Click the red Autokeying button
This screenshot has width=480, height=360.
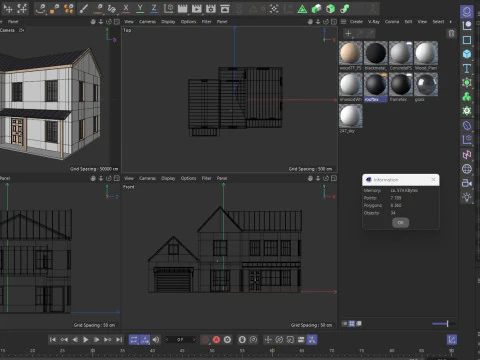pyautogui.click(x=216, y=340)
